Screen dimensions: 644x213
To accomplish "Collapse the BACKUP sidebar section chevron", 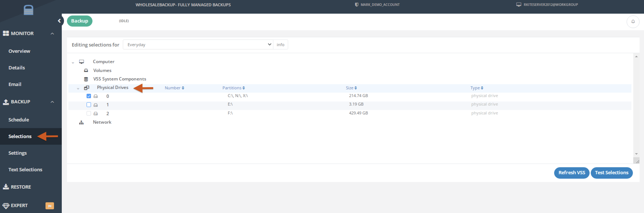I will (x=52, y=102).
